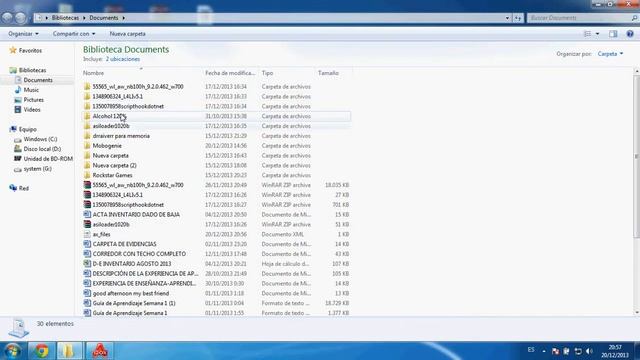Select D-E INVENTARIO AGOSTO 2013 spreadsheet icon

[87, 264]
